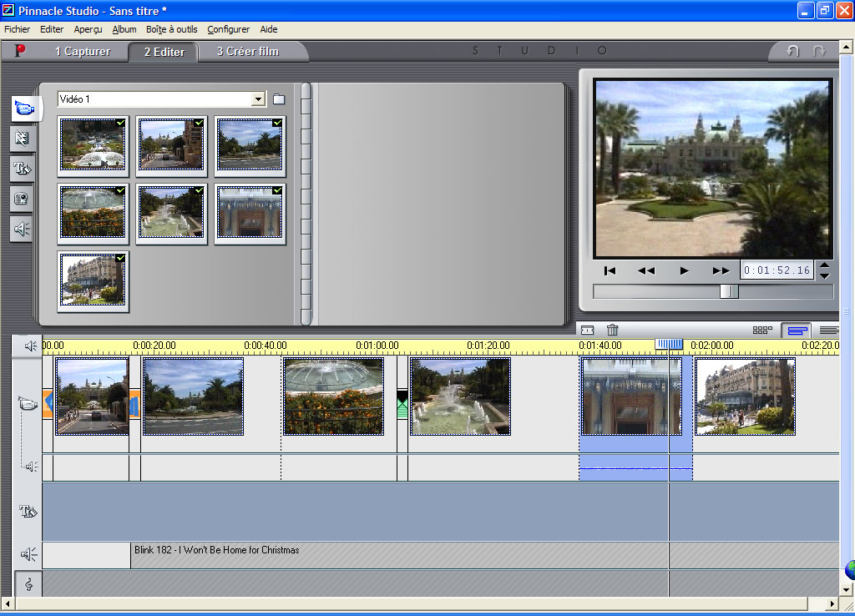The image size is (855, 616).
Task: Switch to 3 Créer film tab
Action: tap(247, 52)
